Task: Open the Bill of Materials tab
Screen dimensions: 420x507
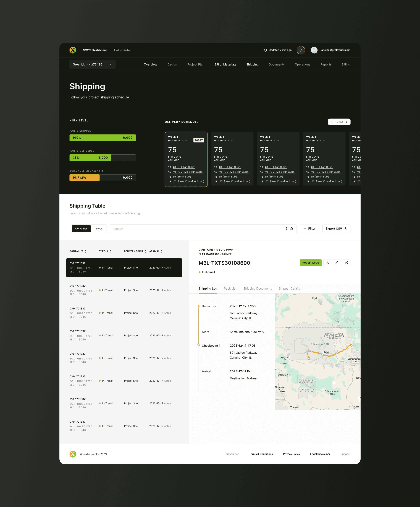Action: pos(225,64)
